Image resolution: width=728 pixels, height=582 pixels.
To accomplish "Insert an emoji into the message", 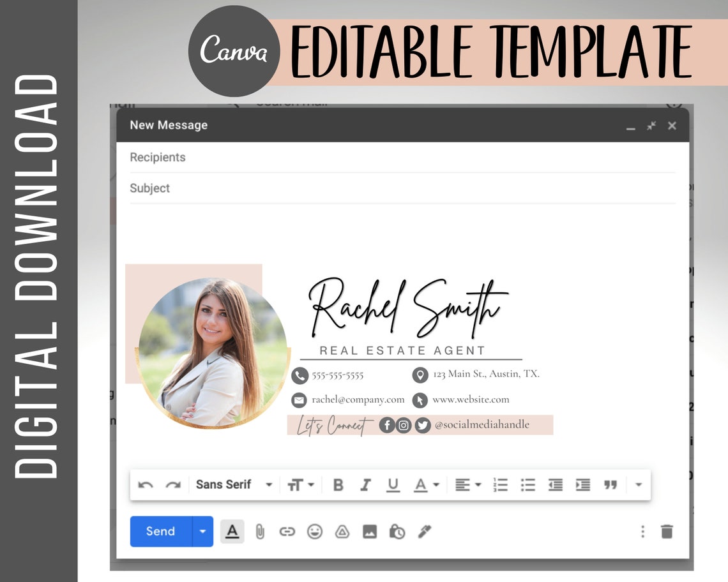I will click(315, 531).
